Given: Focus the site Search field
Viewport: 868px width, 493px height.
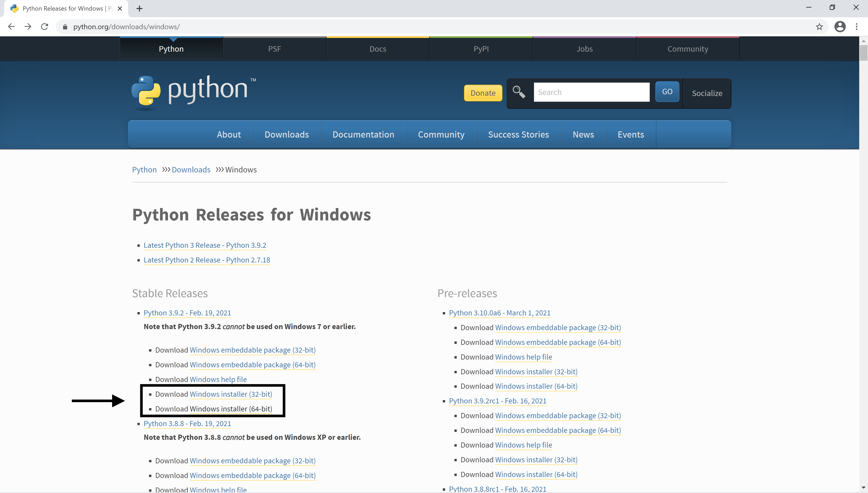Looking at the screenshot, I should tap(592, 92).
